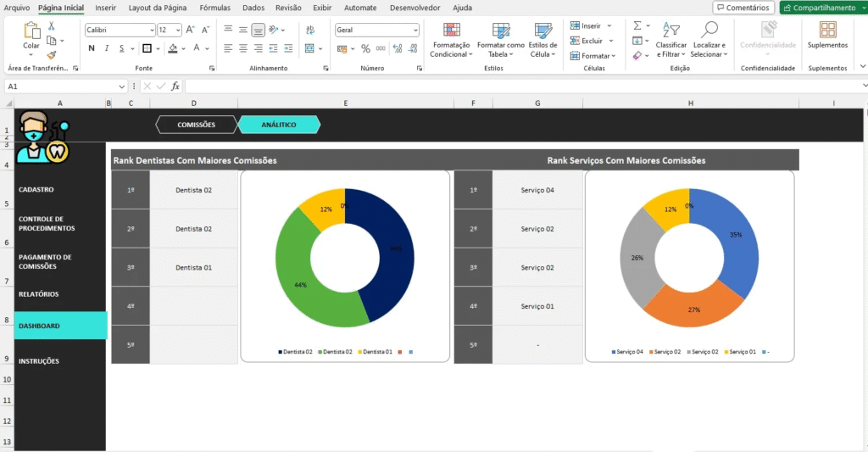Viewport: 868px width, 452px height.
Task: Toggle bold formatting (N)
Action: [x=92, y=48]
